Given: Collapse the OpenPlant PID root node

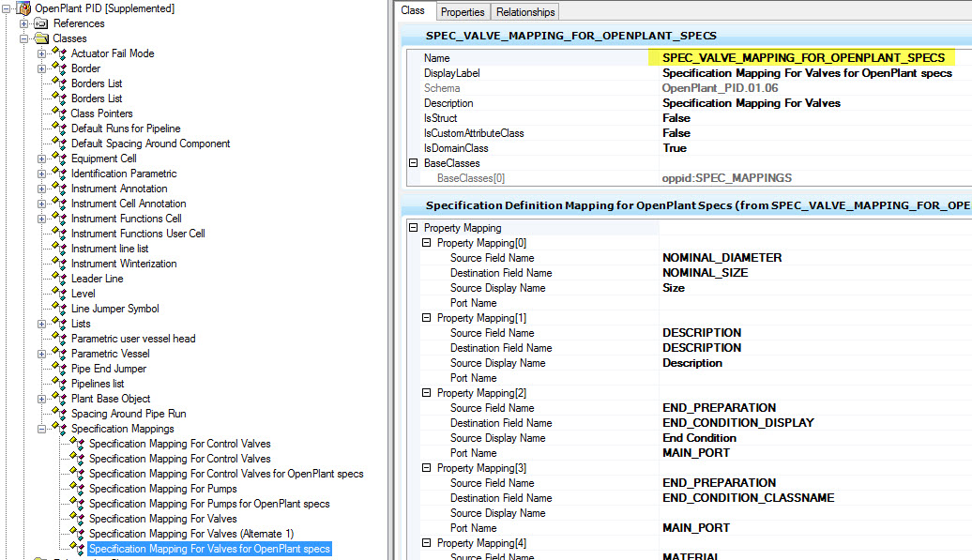Looking at the screenshot, I should point(6,8).
